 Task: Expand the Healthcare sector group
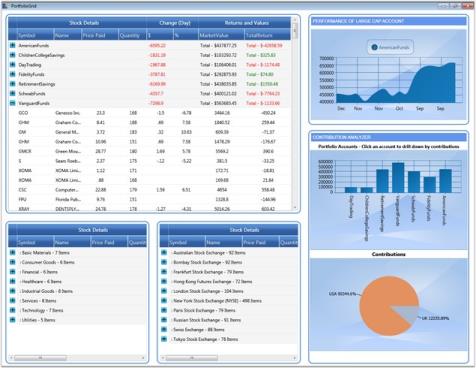pyautogui.click(x=13, y=282)
